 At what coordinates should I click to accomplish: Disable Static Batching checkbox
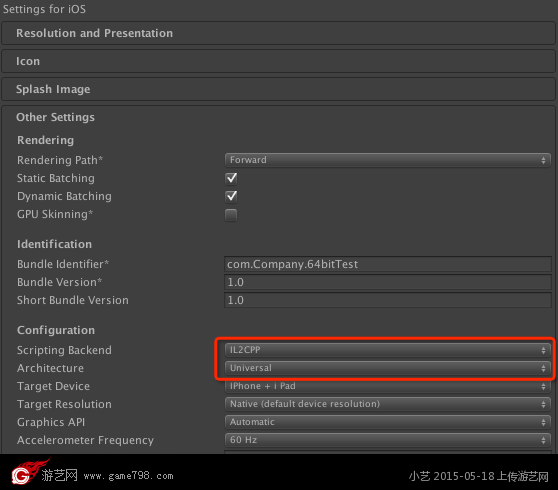tap(231, 178)
